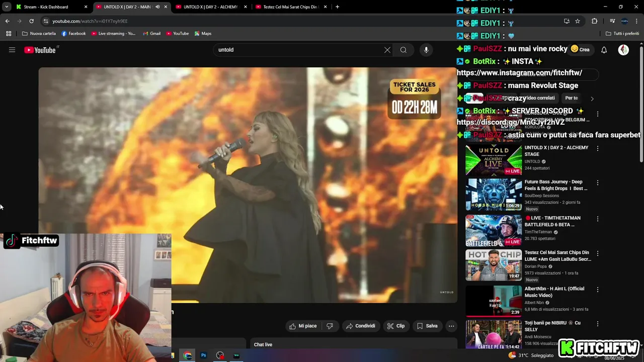Open the Tutti i preferiti bookmarks folder
Image resolution: width=644 pixels, height=362 pixels.
click(622, 34)
